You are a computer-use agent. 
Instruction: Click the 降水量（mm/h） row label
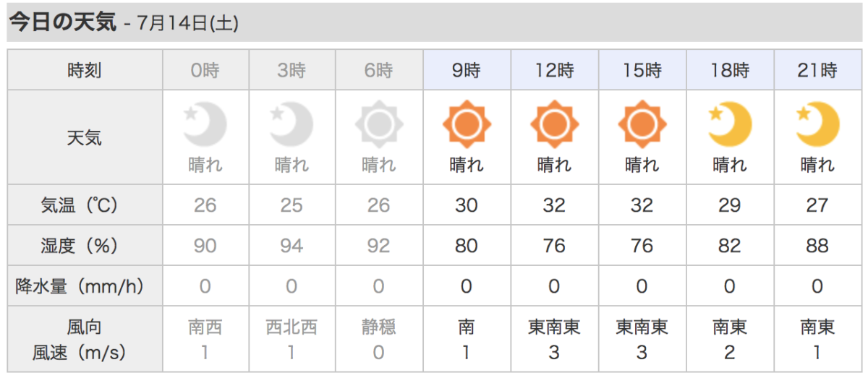point(85,286)
